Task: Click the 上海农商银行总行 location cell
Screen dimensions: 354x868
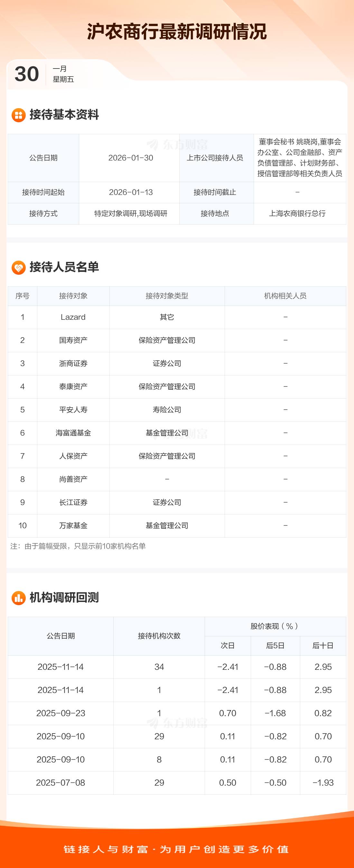Action: (x=297, y=214)
